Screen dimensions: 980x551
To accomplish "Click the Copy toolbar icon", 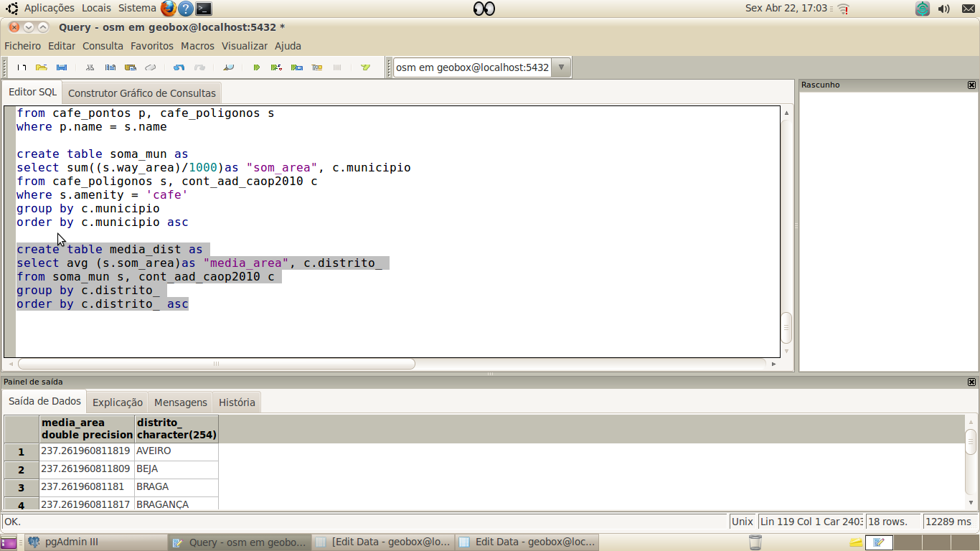I will [110, 67].
